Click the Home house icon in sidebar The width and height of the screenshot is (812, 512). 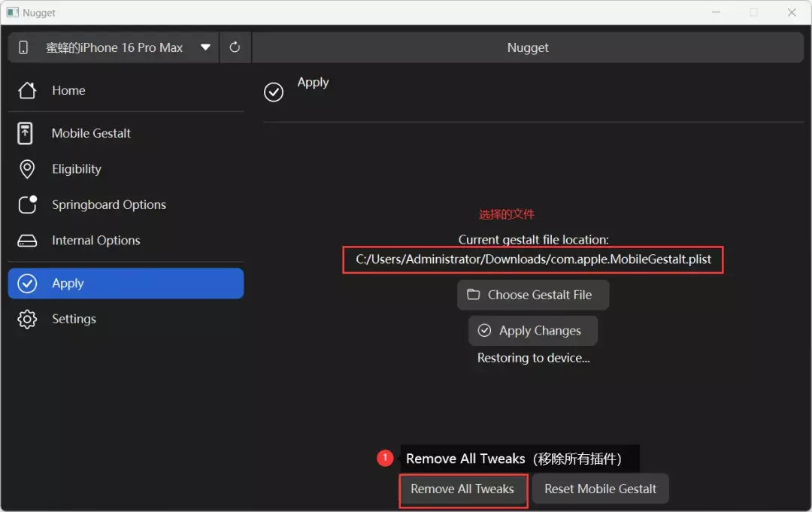pyautogui.click(x=27, y=91)
